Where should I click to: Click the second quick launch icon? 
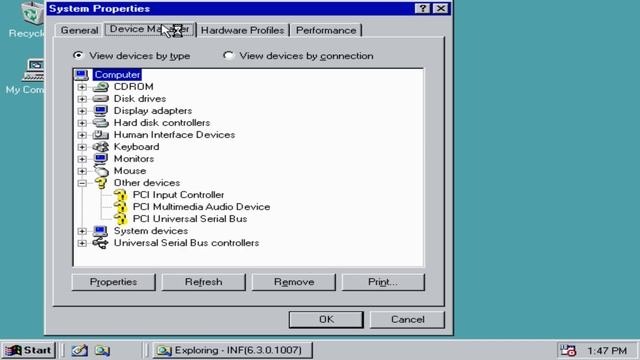click(x=102, y=350)
